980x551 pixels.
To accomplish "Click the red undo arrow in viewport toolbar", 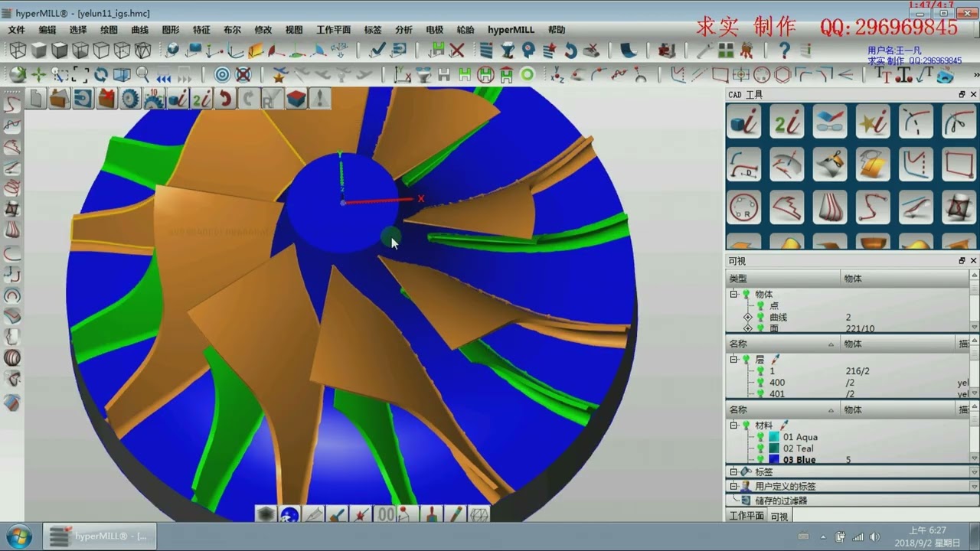I will (225, 99).
